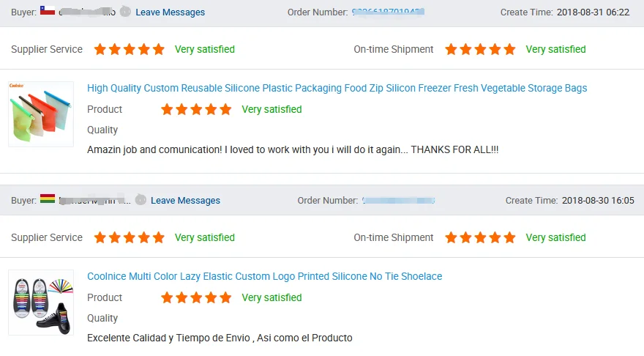
Task: Click On-time Shipment stars on the 2018-08-31 review
Action: tap(480, 50)
